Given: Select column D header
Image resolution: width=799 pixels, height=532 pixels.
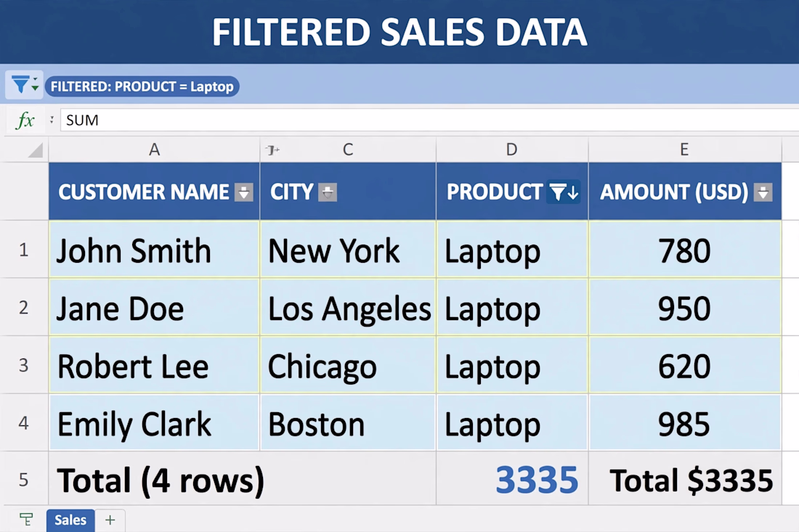Looking at the screenshot, I should pos(512,150).
